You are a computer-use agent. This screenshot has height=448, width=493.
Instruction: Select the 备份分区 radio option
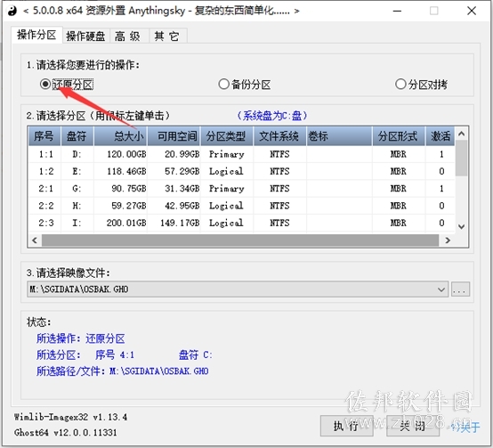tap(245, 85)
